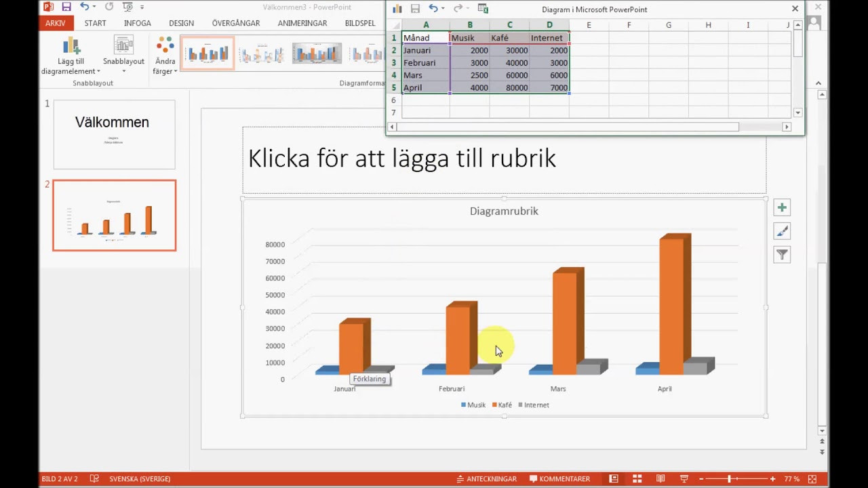Image resolution: width=868 pixels, height=488 pixels.
Task: Select cell containing 80000
Action: click(509, 87)
